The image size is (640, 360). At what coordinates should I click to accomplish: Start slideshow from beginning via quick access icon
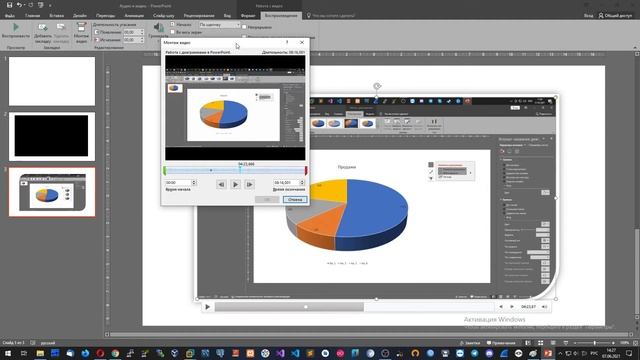click(40, 5)
